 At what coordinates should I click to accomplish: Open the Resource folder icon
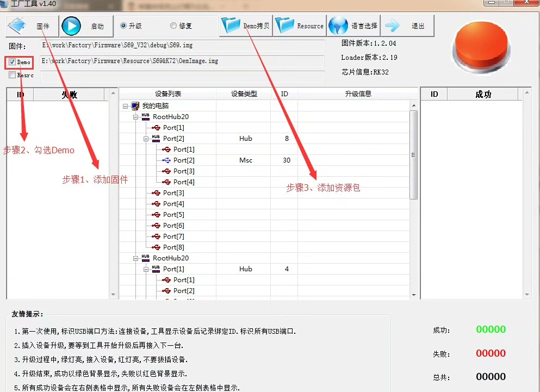[284, 26]
